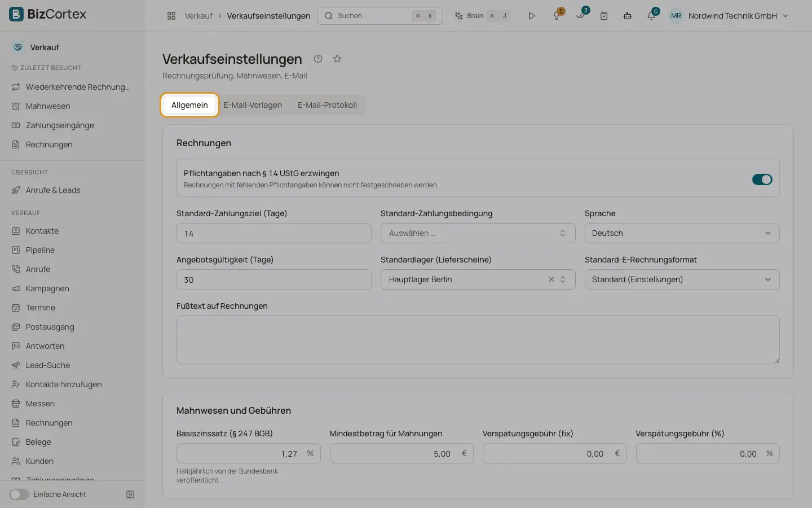Open Mahnwesen in recently visited

pyautogui.click(x=72, y=106)
